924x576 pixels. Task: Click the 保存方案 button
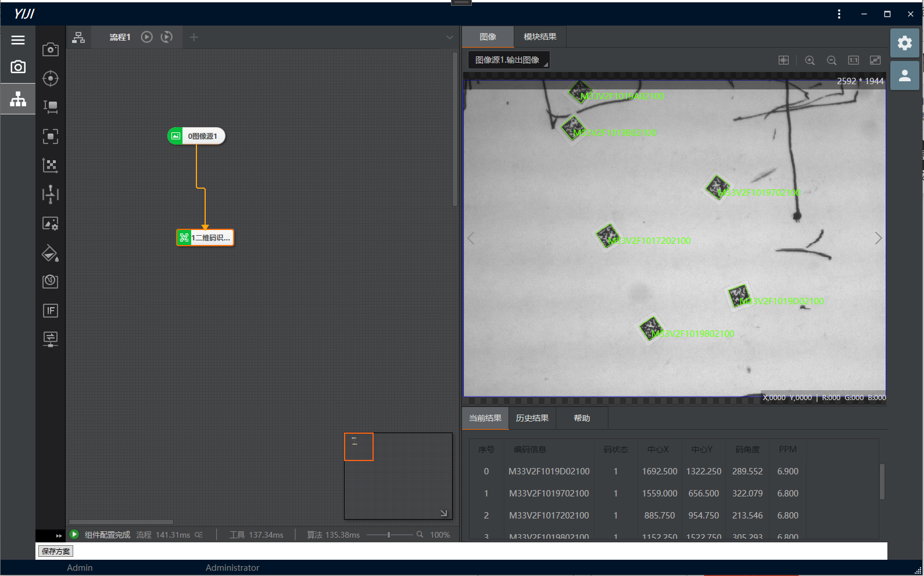click(x=56, y=551)
